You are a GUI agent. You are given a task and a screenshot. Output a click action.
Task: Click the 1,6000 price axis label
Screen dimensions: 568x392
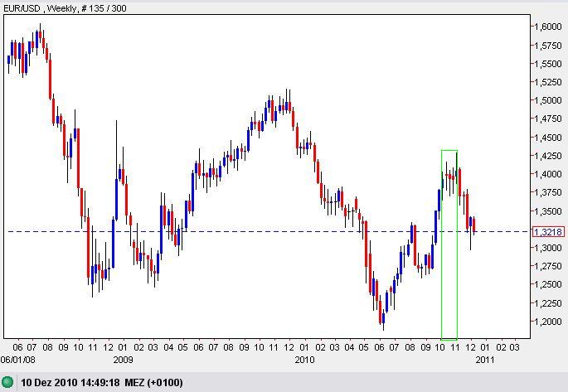[x=548, y=27]
